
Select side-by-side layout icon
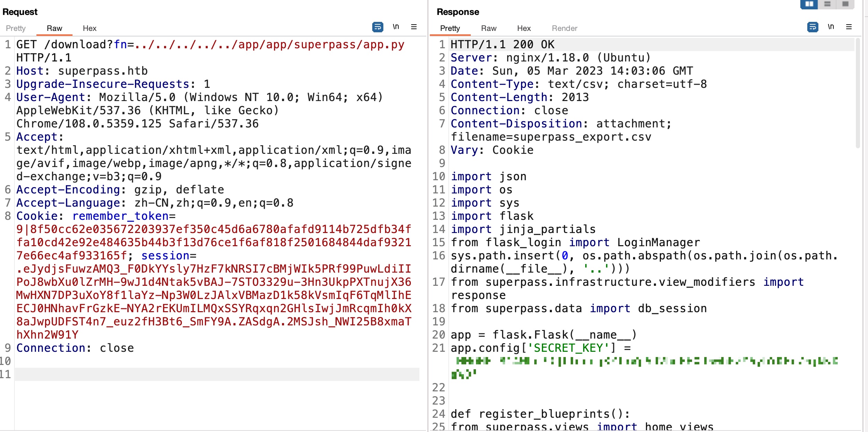(809, 4)
